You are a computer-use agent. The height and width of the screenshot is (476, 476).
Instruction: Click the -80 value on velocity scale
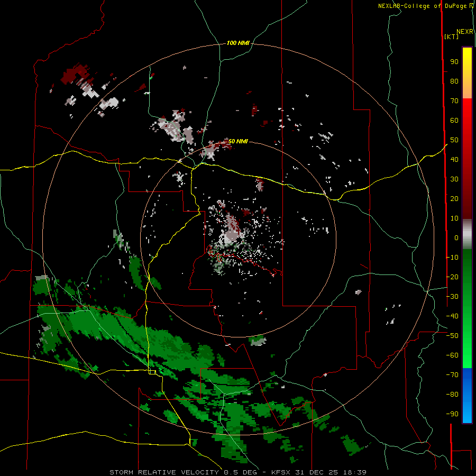tap(452, 395)
